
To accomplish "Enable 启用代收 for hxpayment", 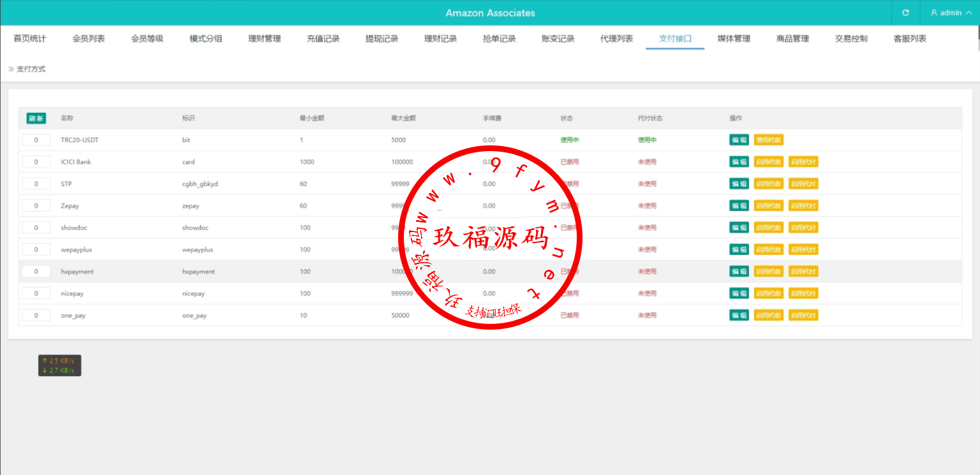I will [769, 272].
